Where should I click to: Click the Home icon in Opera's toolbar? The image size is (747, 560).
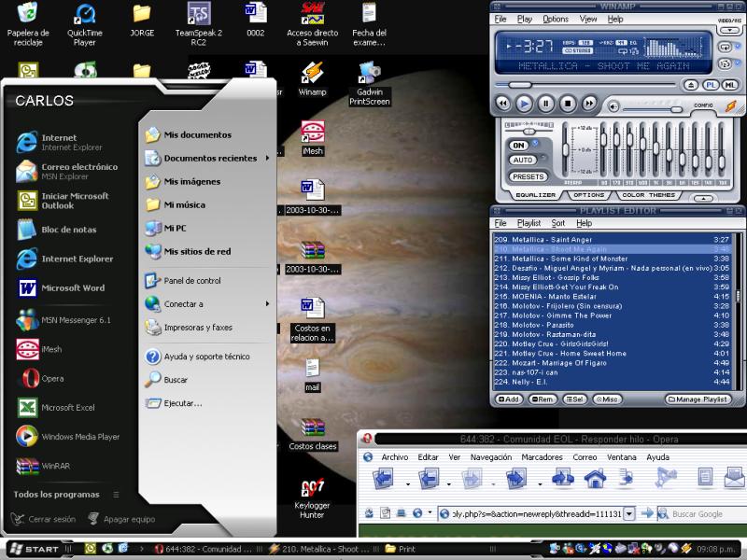click(594, 480)
